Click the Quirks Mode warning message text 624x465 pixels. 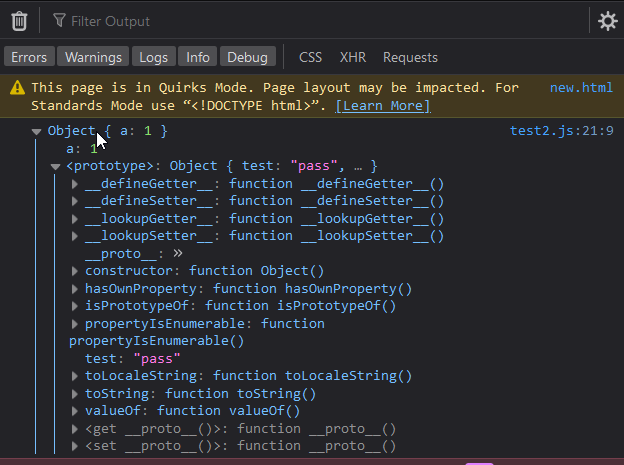[275, 97]
